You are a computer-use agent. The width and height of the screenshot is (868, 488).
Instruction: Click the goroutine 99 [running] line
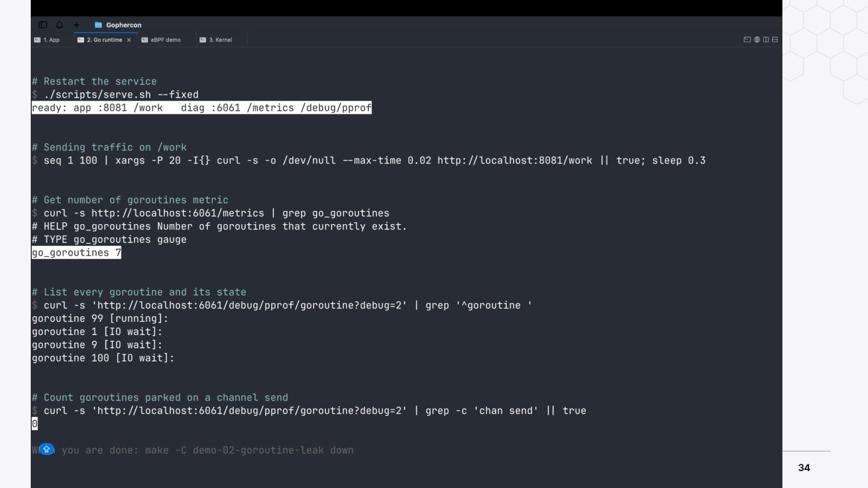click(x=100, y=319)
